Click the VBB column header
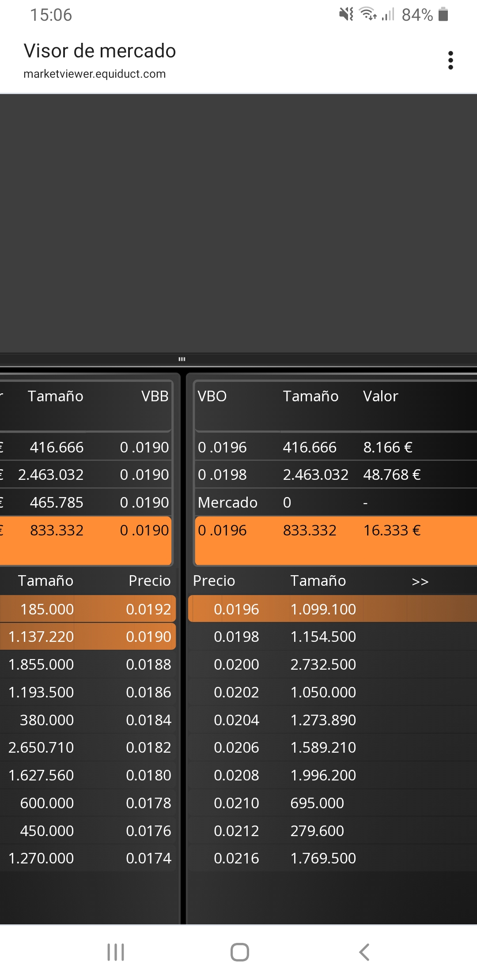This screenshot has height=980, width=477. point(155,396)
